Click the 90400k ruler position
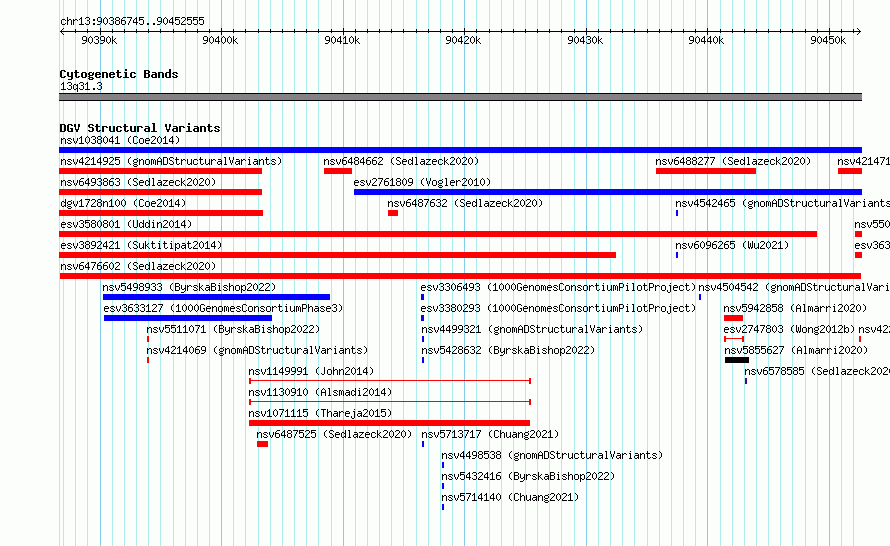Image resolution: width=890 pixels, height=546 pixels. 220,40
